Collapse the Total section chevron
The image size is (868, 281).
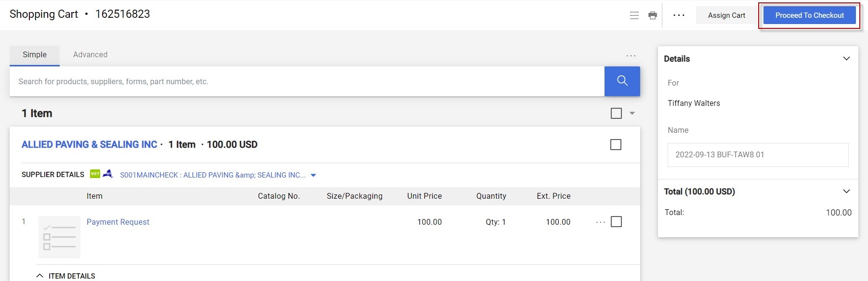[x=846, y=192]
